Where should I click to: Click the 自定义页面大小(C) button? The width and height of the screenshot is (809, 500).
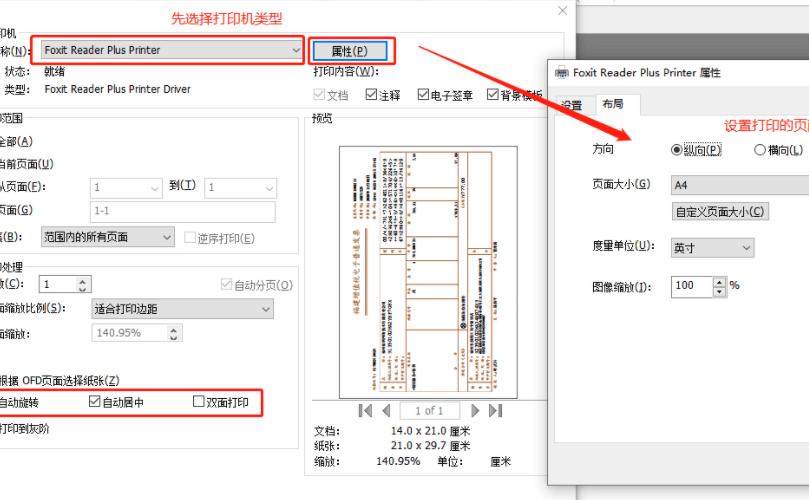coord(720,212)
